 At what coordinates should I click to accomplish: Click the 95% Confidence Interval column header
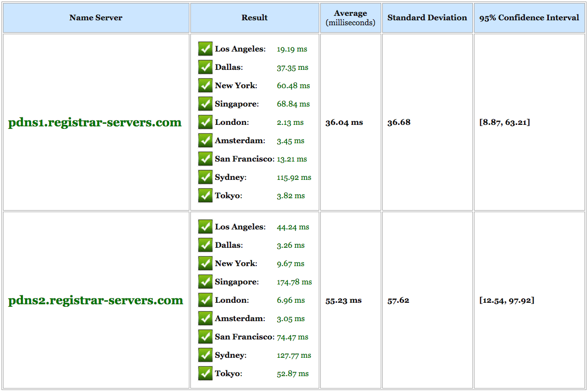point(529,18)
